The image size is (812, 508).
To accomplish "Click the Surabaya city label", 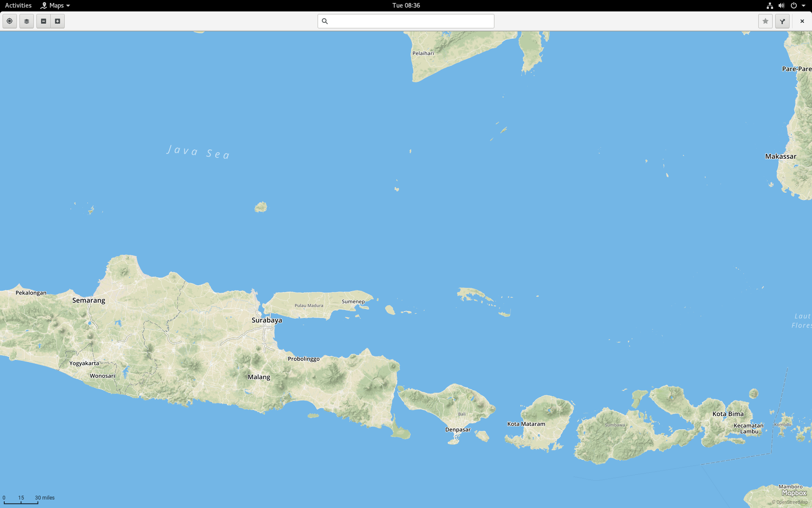I will point(266,320).
